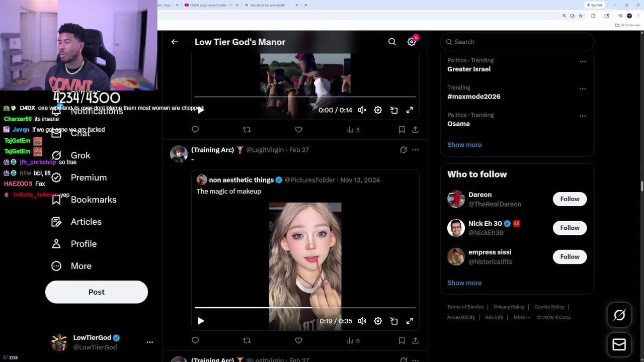Open Bookmarks in the sidebar
The width and height of the screenshot is (644, 362).
click(x=84, y=200)
